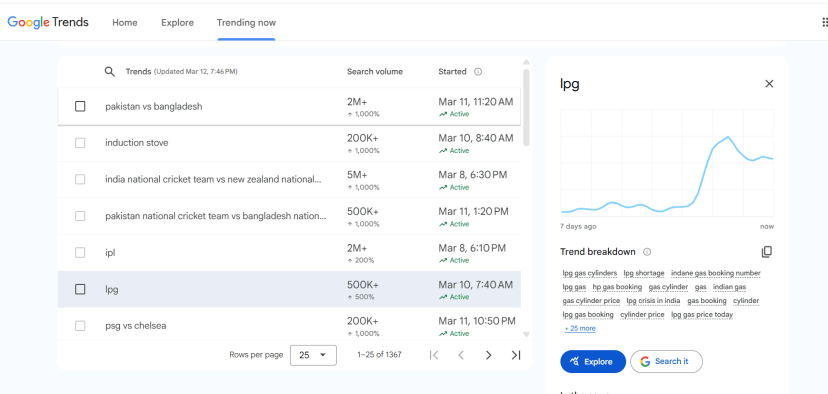Click the Search it button
The height and width of the screenshot is (394, 828).
pyautogui.click(x=666, y=362)
